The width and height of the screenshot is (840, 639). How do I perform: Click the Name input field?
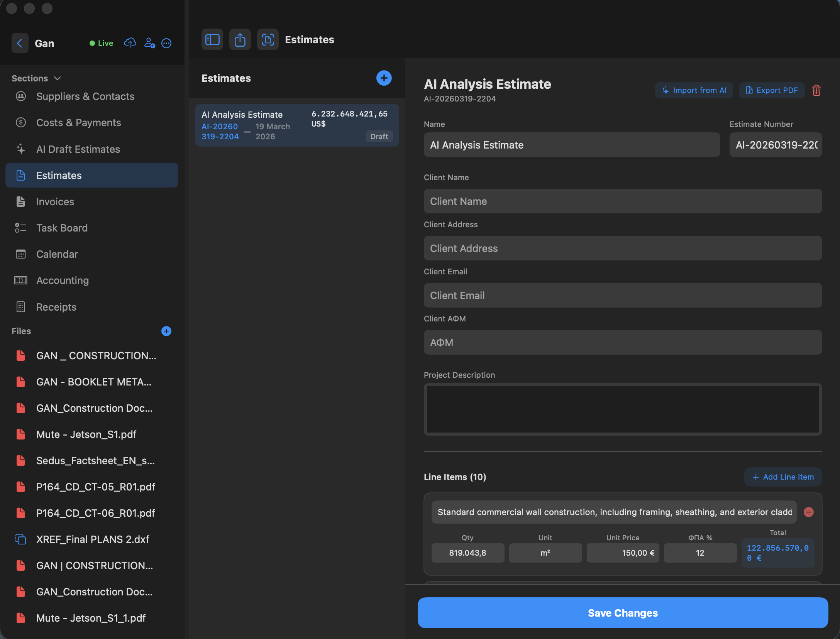pos(572,145)
